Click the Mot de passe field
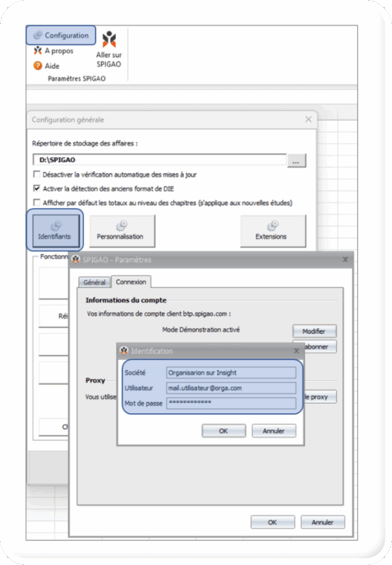This screenshot has height=565, width=392. pos(230,403)
